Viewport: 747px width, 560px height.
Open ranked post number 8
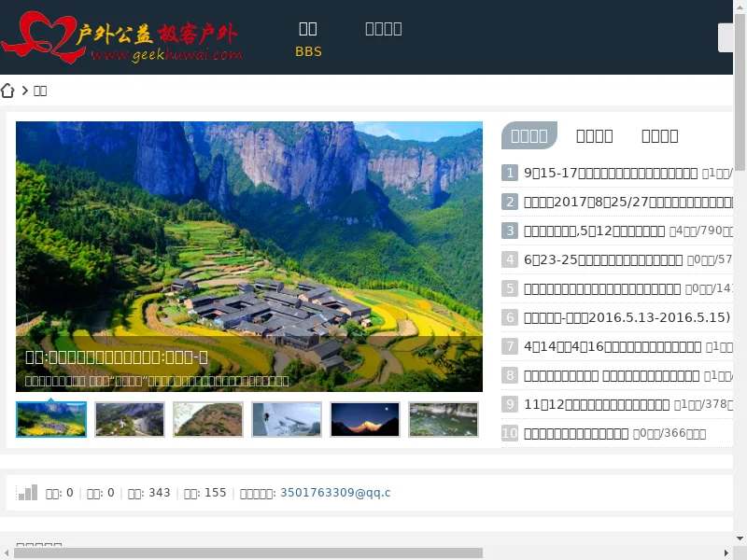pos(612,376)
